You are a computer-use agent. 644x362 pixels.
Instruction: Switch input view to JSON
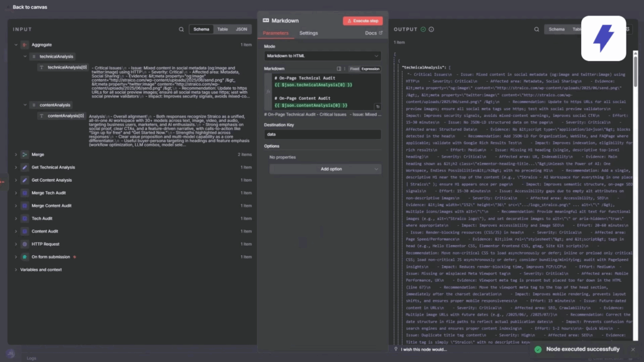click(x=241, y=30)
